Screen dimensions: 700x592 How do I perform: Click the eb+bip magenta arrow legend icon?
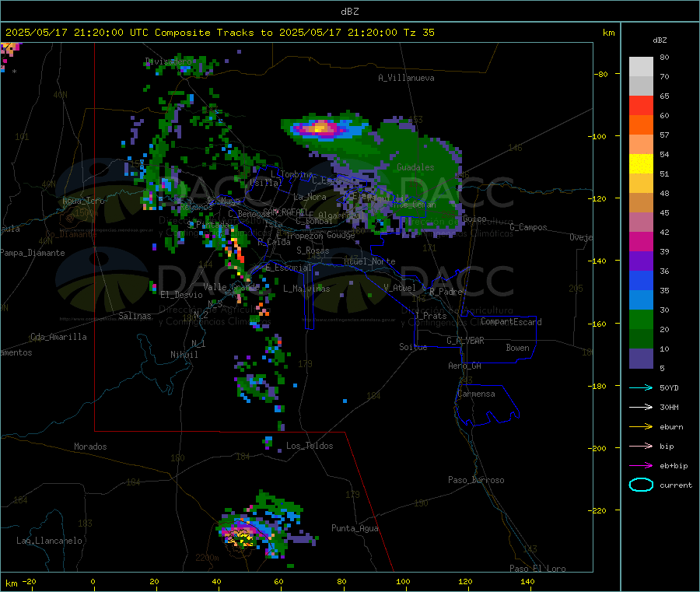click(x=641, y=466)
